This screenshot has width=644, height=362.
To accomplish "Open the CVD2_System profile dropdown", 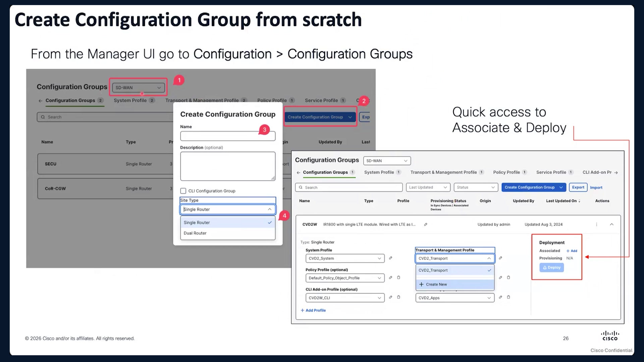I will pyautogui.click(x=345, y=258).
